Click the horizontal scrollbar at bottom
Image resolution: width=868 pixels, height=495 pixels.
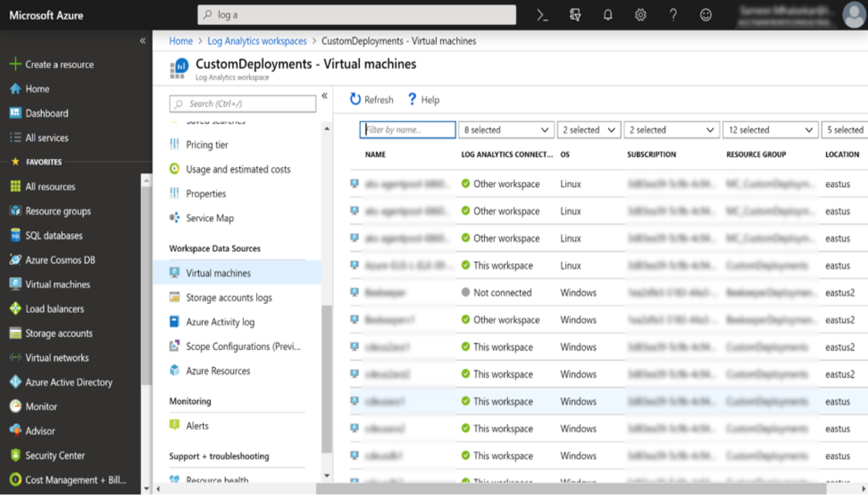(571, 488)
